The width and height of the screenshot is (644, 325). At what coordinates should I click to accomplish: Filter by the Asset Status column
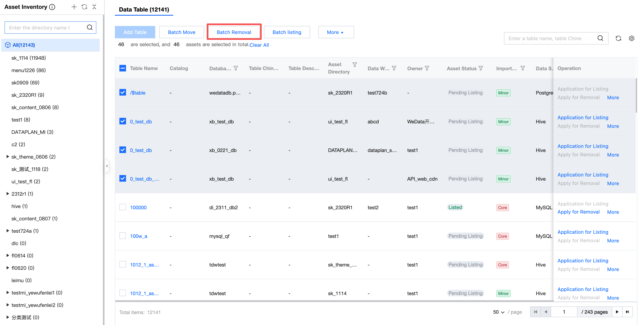[x=481, y=68]
